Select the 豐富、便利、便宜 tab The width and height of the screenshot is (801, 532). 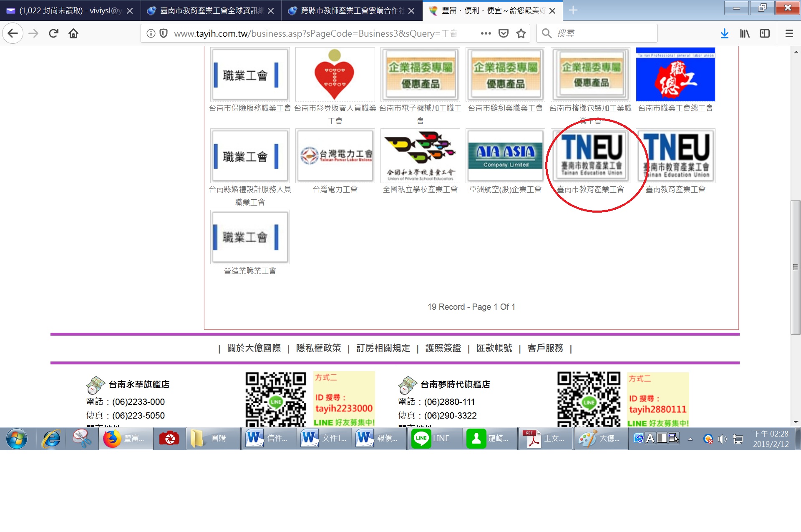(x=492, y=10)
